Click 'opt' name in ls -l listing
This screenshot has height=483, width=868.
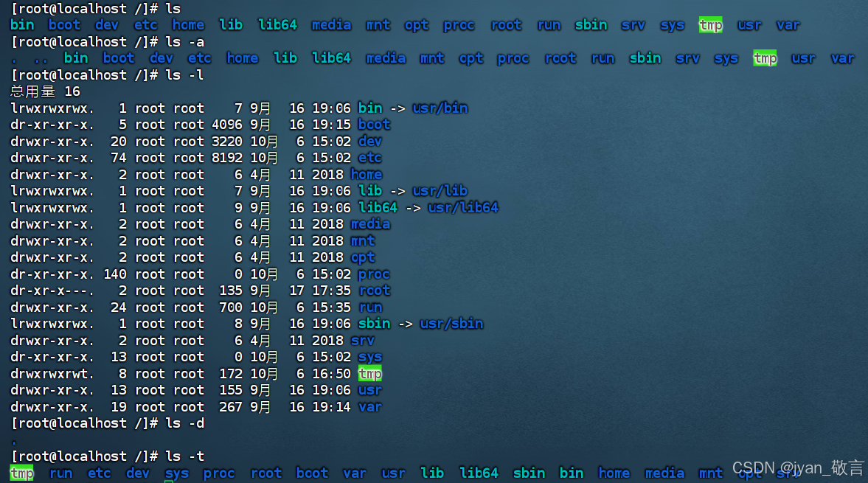[x=363, y=258]
